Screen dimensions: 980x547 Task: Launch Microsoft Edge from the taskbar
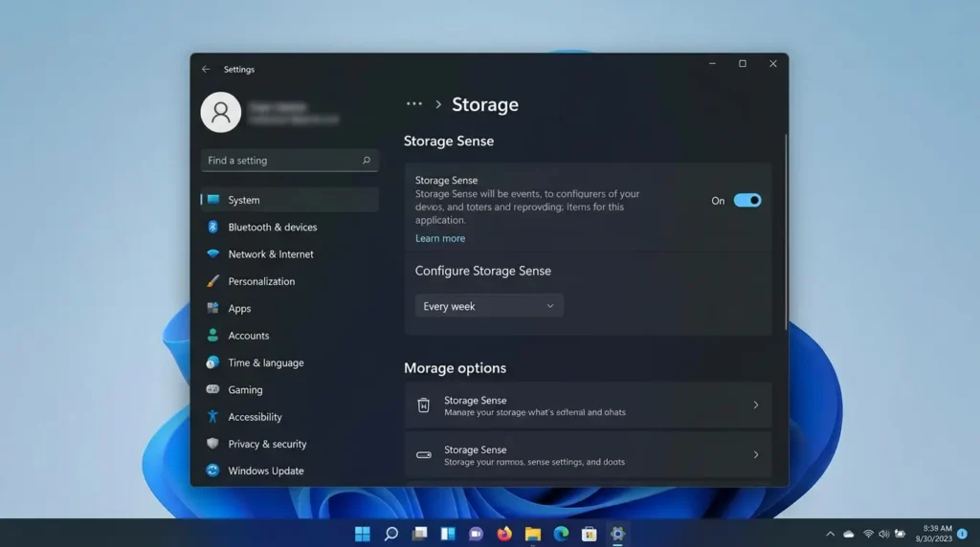[x=561, y=534]
